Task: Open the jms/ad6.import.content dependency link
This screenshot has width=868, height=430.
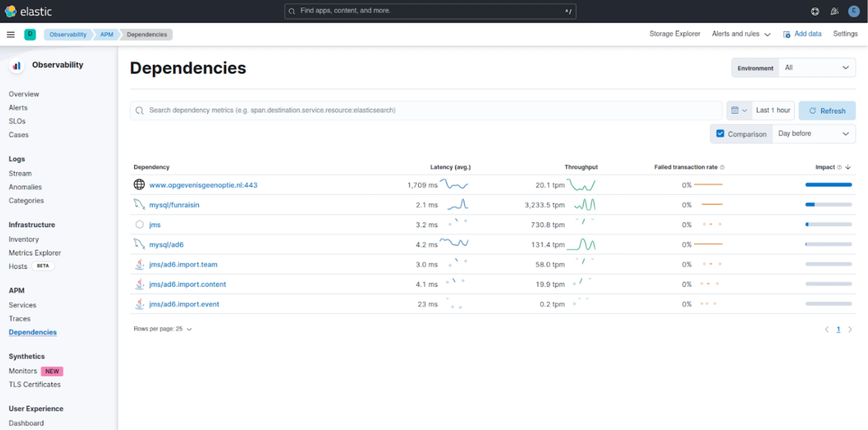Action: coord(188,284)
